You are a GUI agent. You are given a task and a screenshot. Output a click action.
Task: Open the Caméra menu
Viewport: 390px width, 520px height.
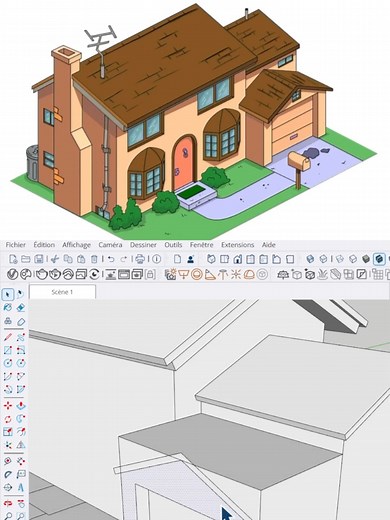click(x=110, y=245)
